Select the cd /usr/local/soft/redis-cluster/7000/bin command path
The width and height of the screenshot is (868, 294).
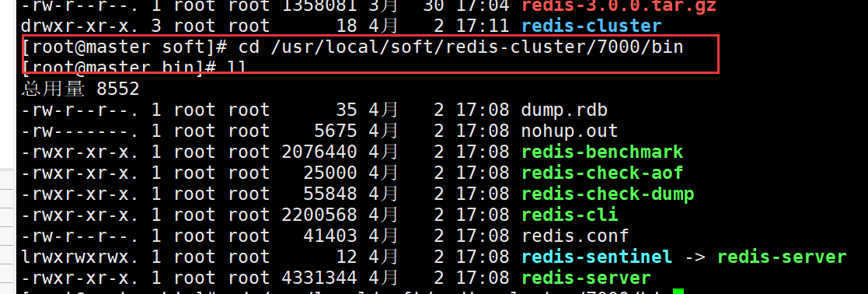[461, 47]
